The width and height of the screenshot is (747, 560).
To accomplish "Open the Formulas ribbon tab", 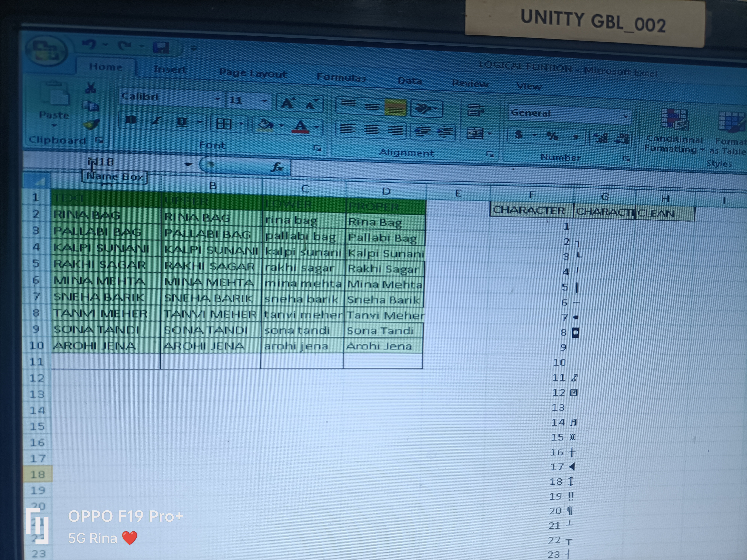I will pos(341,78).
